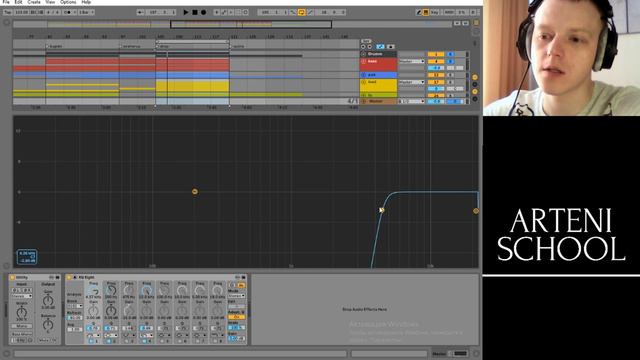This screenshot has width=640, height=360.
Task: Open the File menu
Action: click(x=6, y=2)
